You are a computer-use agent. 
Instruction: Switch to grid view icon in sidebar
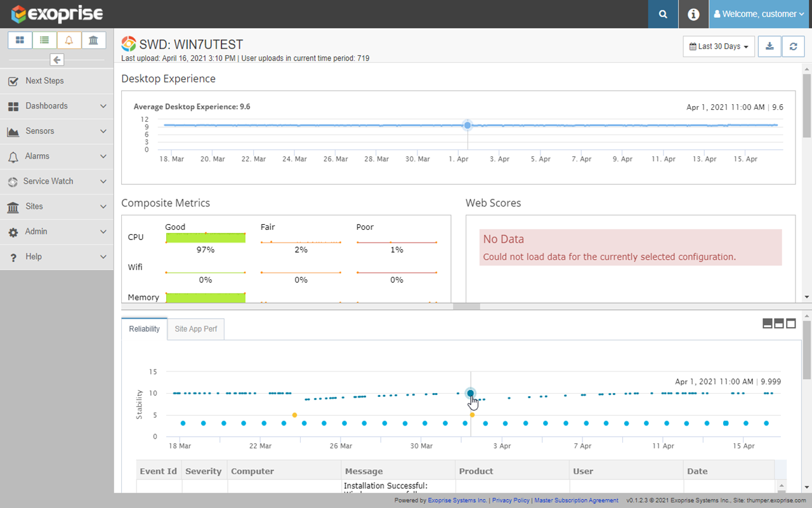click(20, 40)
